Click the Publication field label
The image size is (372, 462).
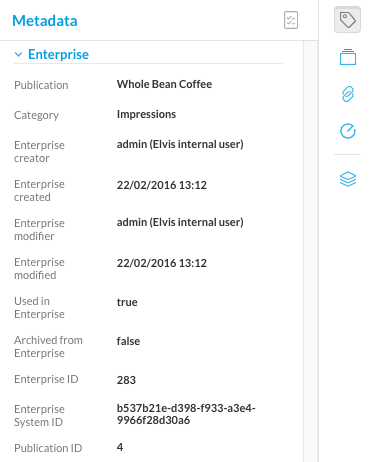41,85
